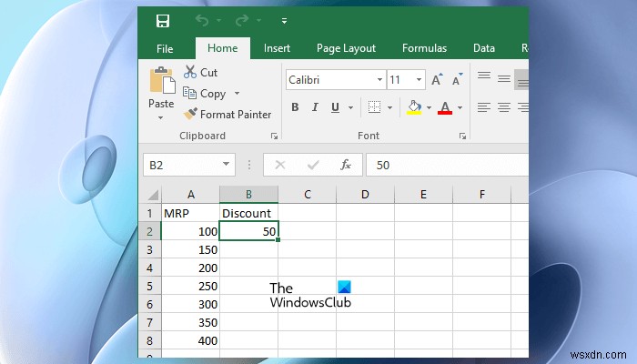Select column D header

(x=365, y=195)
